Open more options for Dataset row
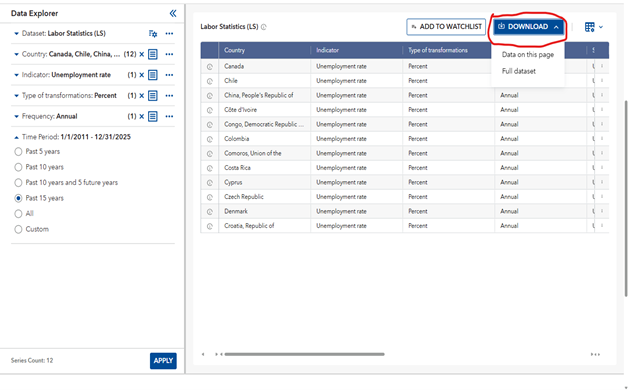Screen dimensions: 628x390 click(x=169, y=34)
